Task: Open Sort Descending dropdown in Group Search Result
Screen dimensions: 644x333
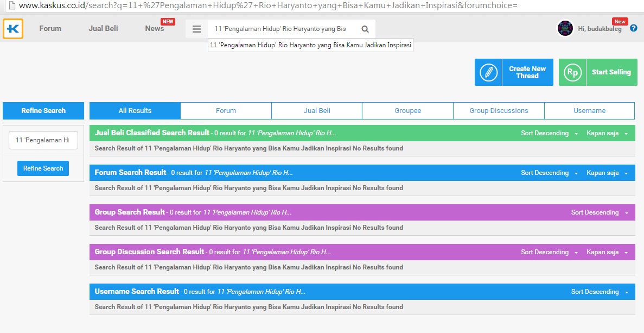Action: coord(600,212)
